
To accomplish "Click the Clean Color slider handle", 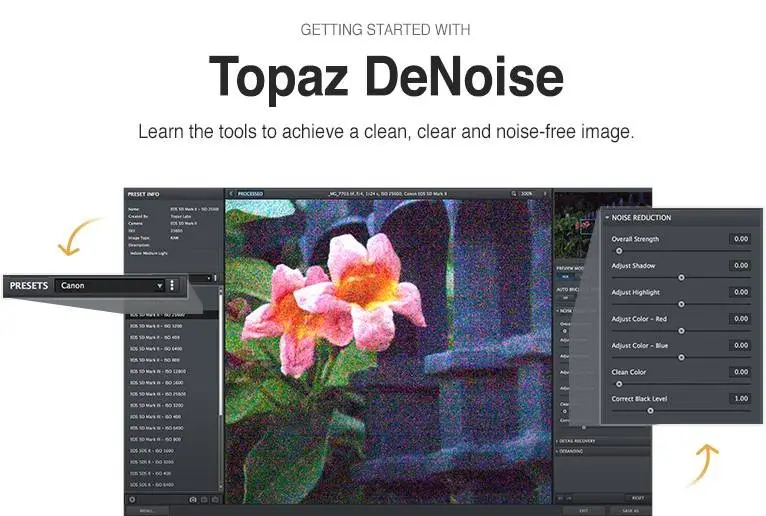I will 619,384.
